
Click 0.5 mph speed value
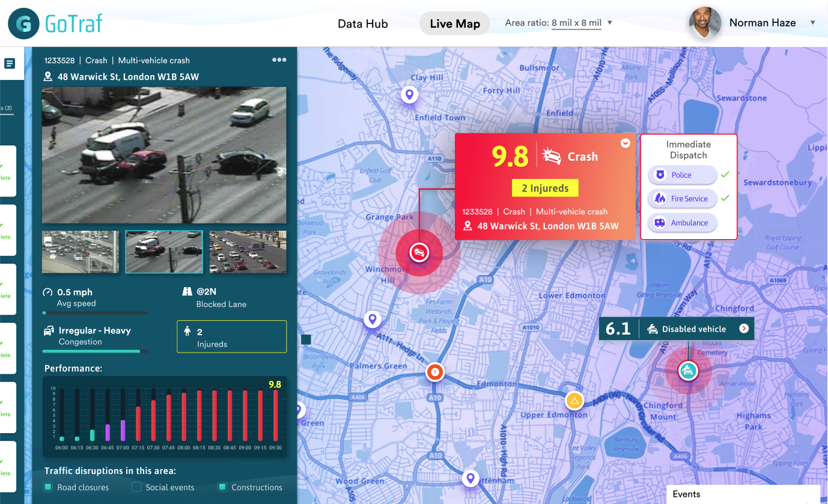pyautogui.click(x=75, y=293)
